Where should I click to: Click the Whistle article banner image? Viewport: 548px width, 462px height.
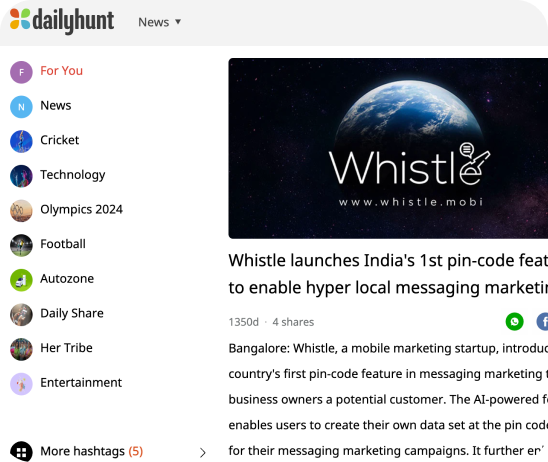point(388,148)
